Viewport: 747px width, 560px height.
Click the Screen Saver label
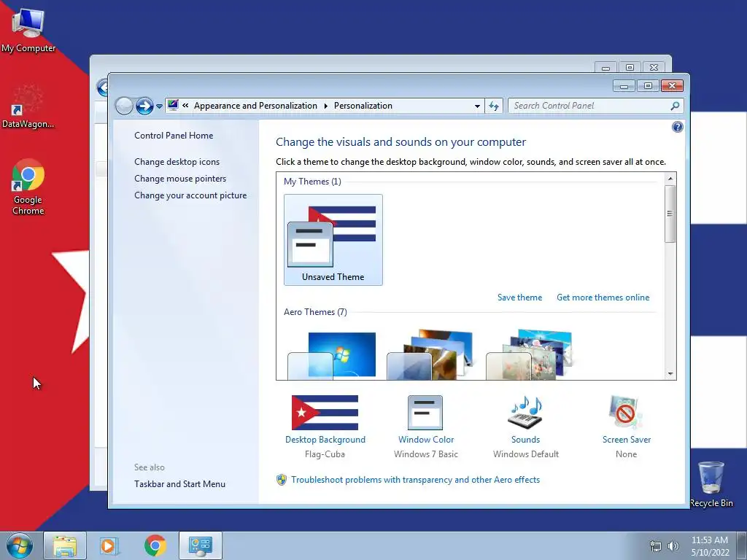[627, 440]
